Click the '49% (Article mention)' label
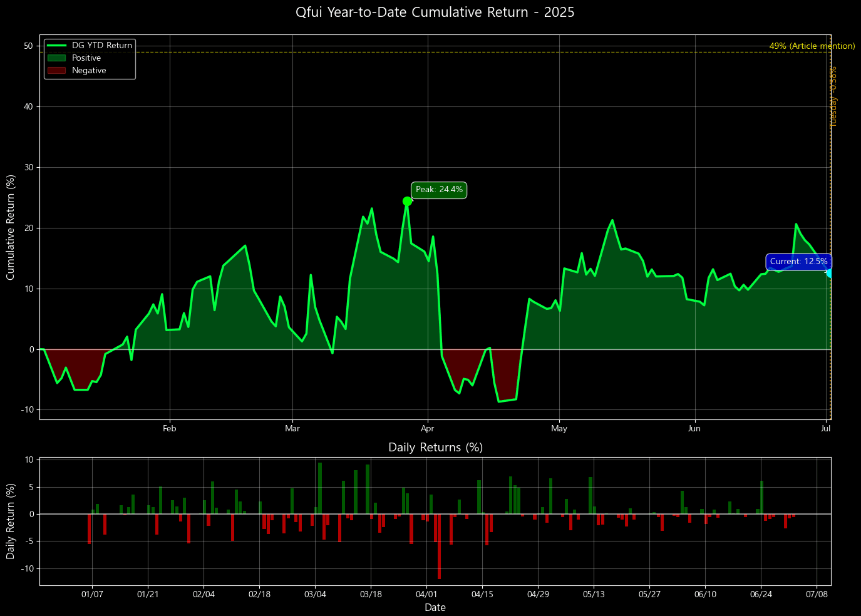Image resolution: width=861 pixels, height=616 pixels. pos(812,46)
